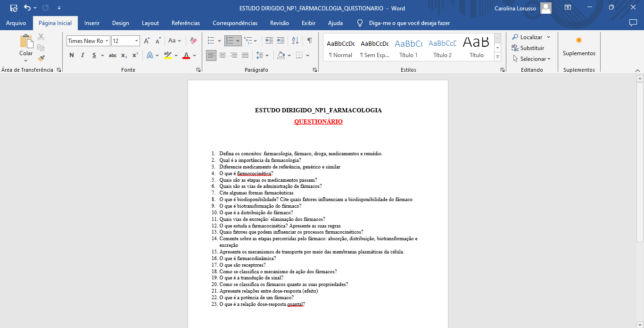The image size is (644, 328).
Task: Toggle Bold formatting
Action: point(72,55)
